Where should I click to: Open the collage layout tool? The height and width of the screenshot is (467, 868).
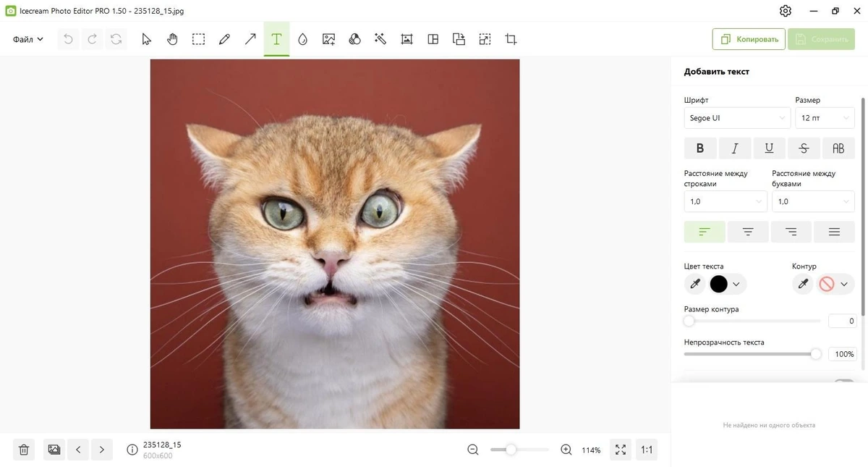click(x=433, y=39)
